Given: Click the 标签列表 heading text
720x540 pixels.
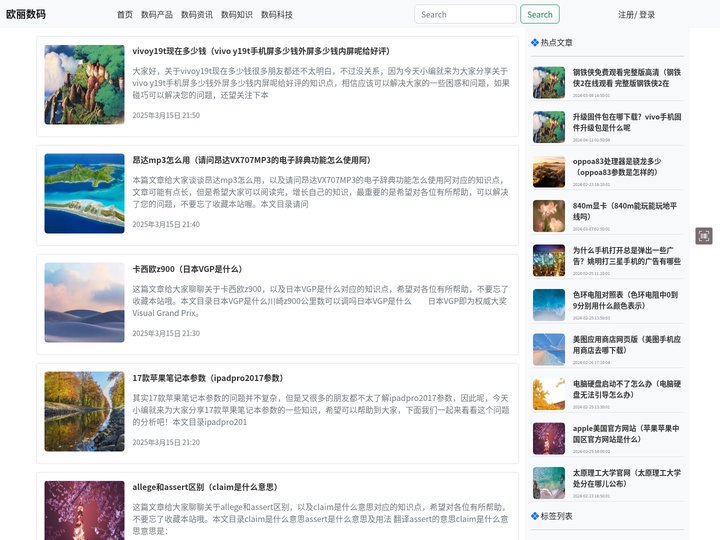Looking at the screenshot, I should pyautogui.click(x=557, y=516).
